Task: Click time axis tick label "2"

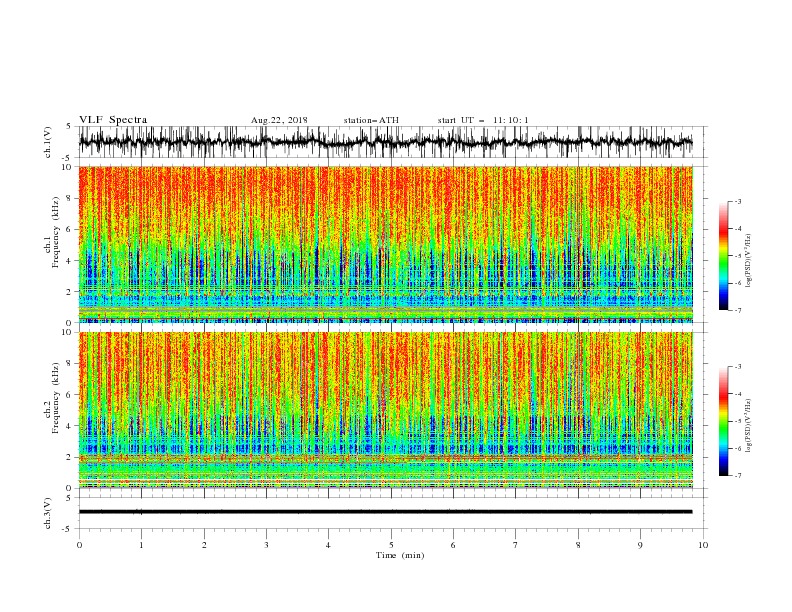Action: point(204,545)
